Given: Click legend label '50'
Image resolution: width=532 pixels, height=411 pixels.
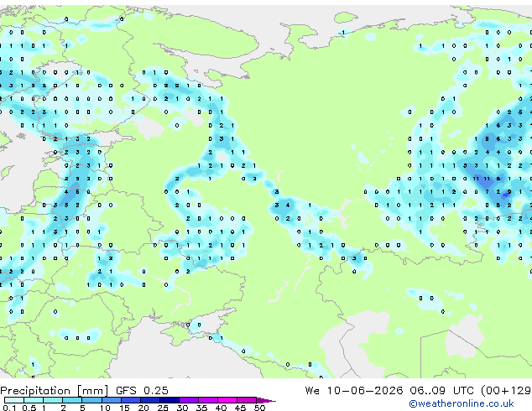Looking at the screenshot, I should pyautogui.click(x=259, y=408).
